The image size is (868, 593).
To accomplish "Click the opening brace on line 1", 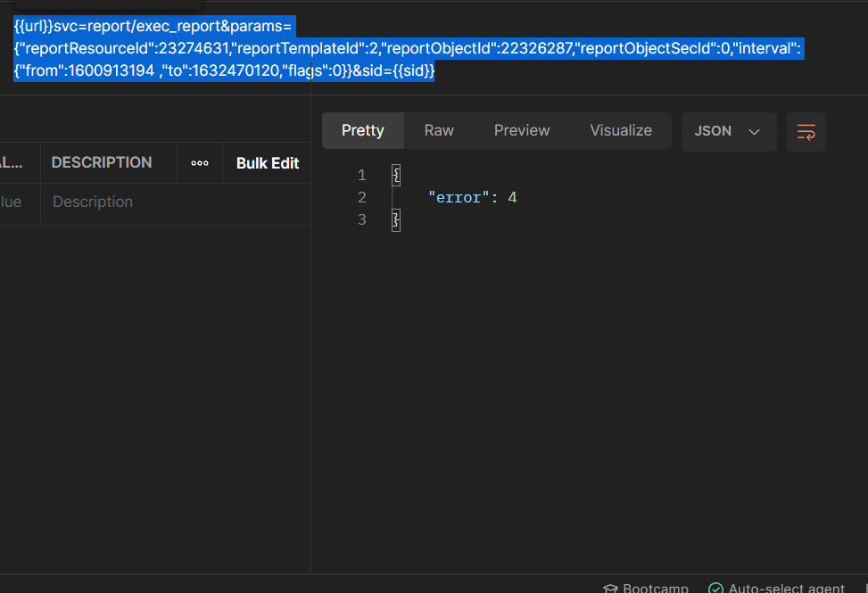I will [396, 176].
